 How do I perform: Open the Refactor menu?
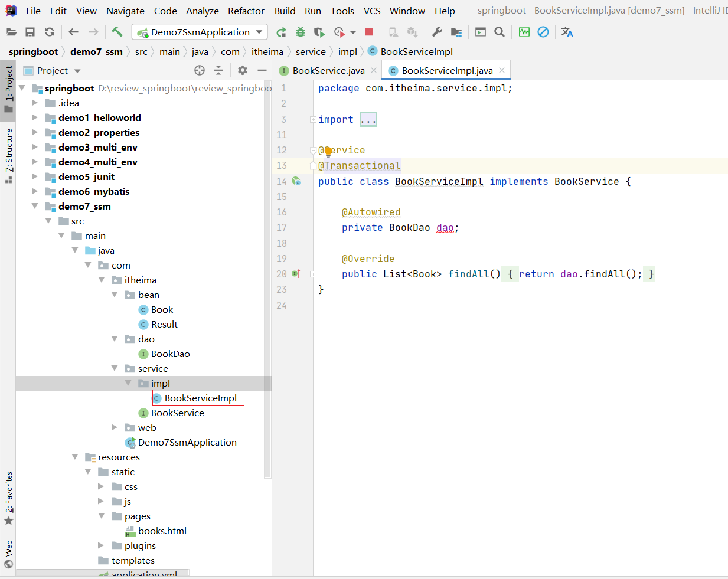point(246,11)
